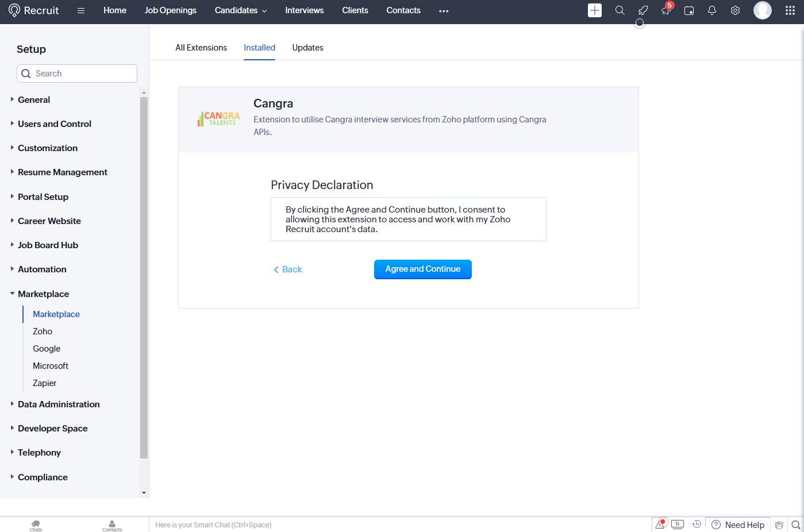
Task: Open the more options ellipsis in nav bar
Action: (444, 11)
